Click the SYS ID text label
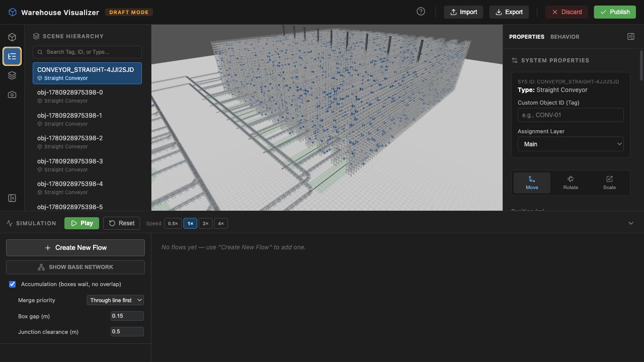The image size is (644, 362). click(568, 81)
